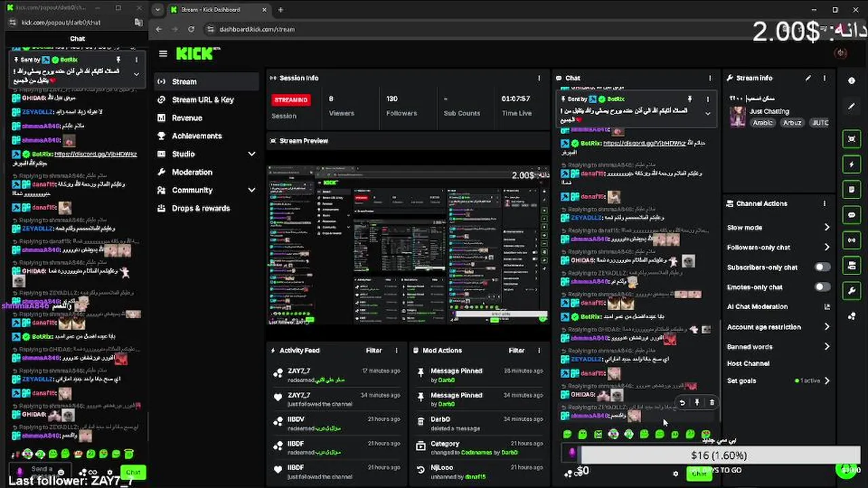Toggle Subscribers-only chat switch
This screenshot has height=488, width=868.
822,267
